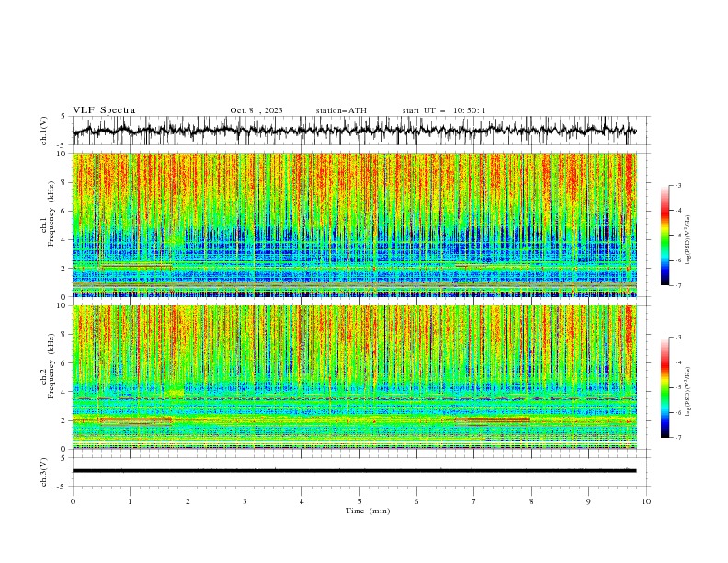Click the "-5" tick on the upper color bar
This screenshot has height=563, width=728.
click(678, 236)
